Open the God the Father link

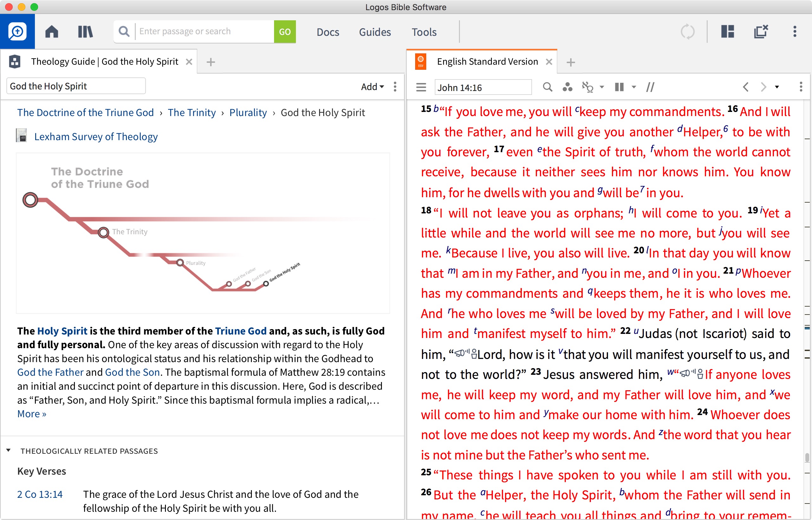pos(50,372)
